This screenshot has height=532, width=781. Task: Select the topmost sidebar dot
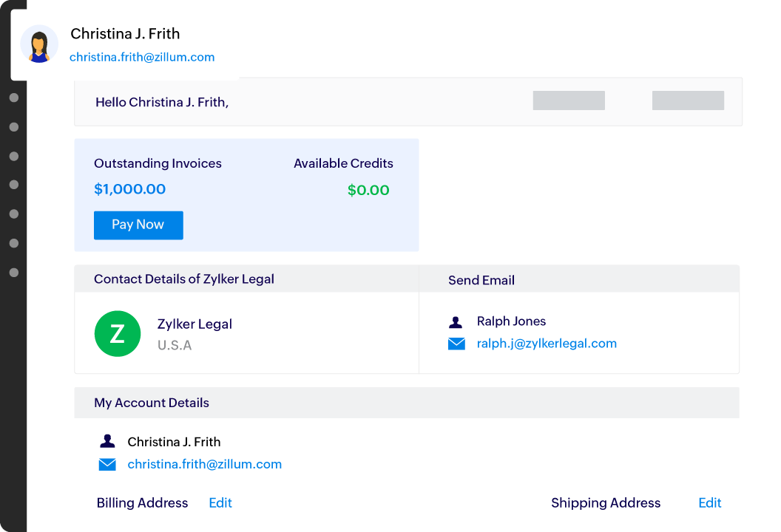point(14,98)
